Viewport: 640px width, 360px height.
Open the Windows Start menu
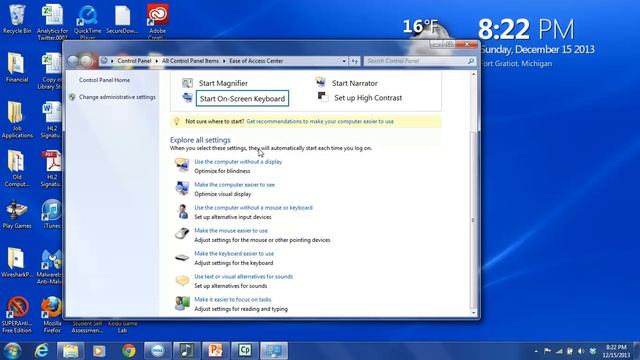point(12,351)
